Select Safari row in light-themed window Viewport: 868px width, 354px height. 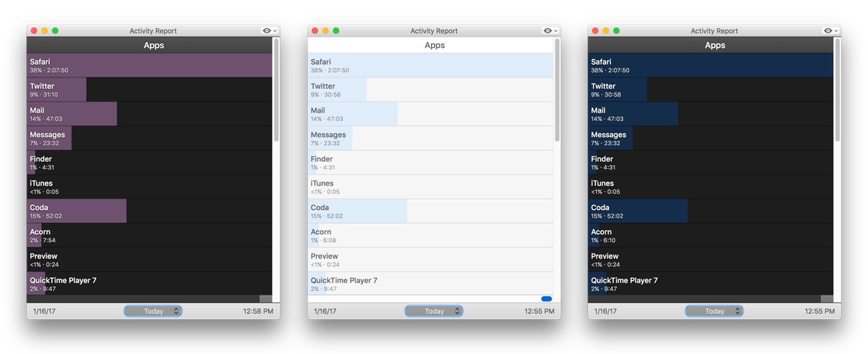[x=430, y=65]
